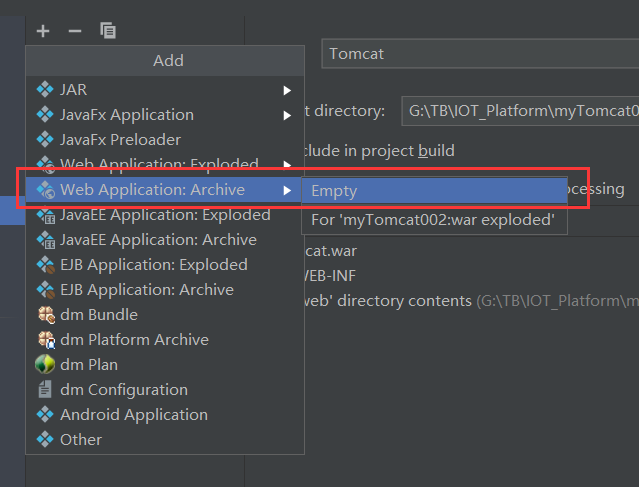Click the dm Bundle icon
The height and width of the screenshot is (487, 639).
[x=44, y=315]
